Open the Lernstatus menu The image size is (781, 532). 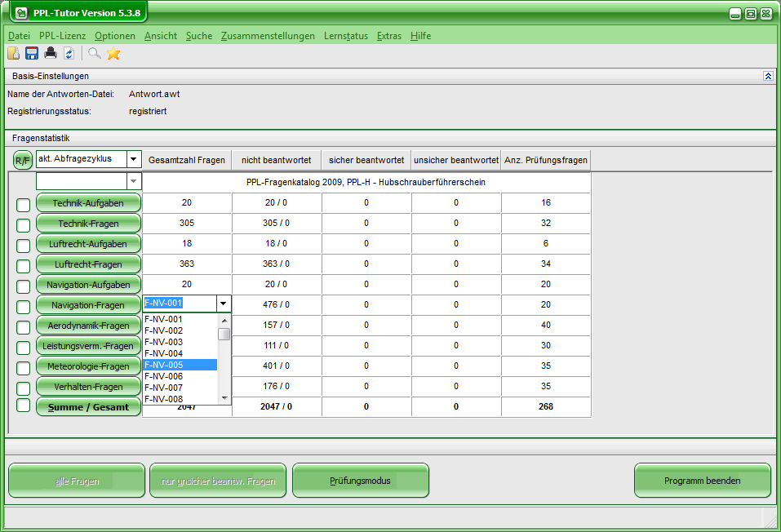pyautogui.click(x=346, y=36)
